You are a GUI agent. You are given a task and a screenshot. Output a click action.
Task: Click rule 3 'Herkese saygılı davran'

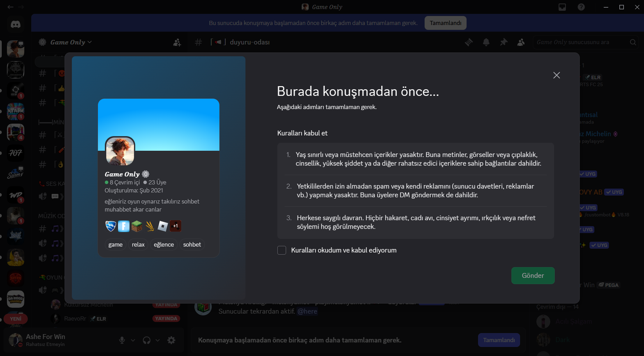[x=416, y=222]
